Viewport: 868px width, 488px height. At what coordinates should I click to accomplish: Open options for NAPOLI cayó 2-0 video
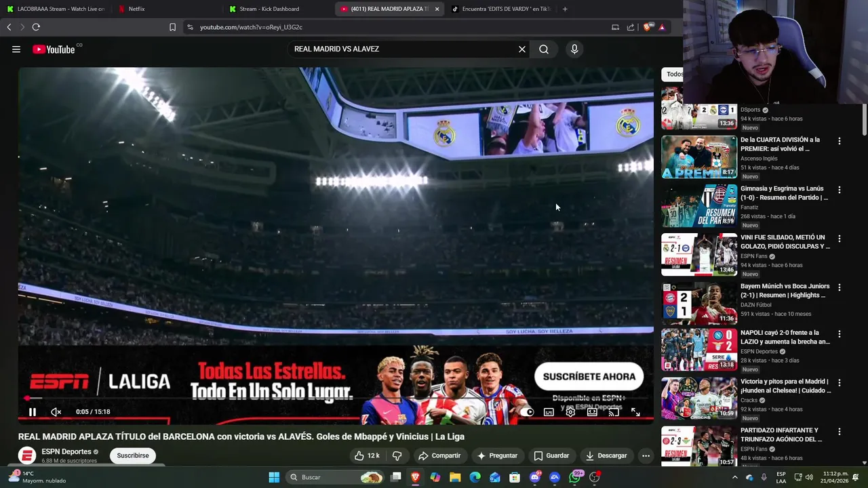840,334
